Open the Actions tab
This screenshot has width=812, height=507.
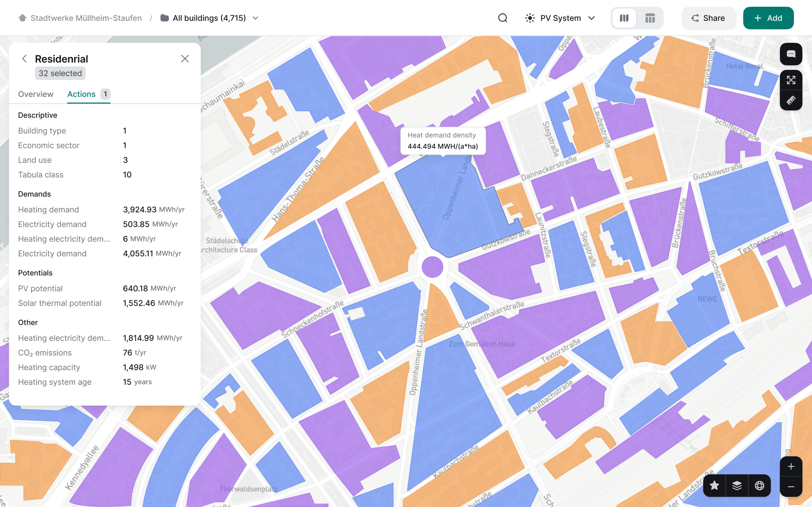click(x=81, y=94)
